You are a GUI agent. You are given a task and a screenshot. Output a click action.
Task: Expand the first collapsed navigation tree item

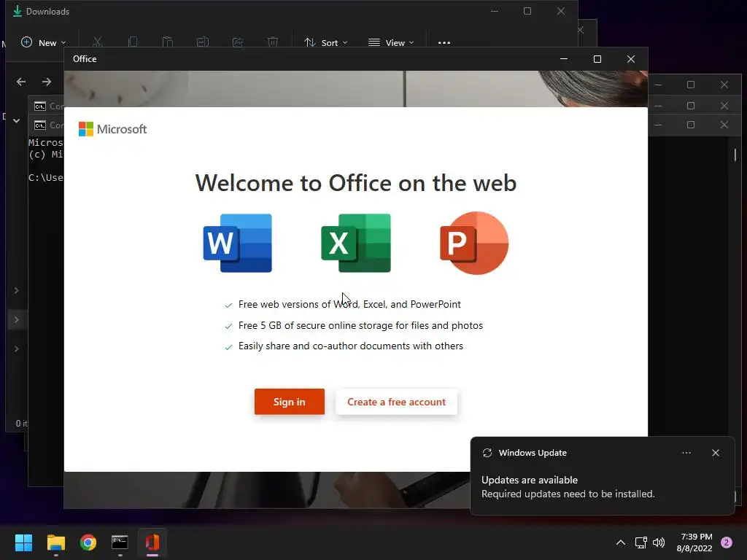[16, 290]
